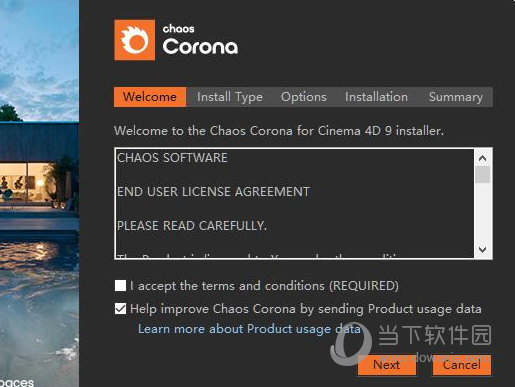The image size is (515, 387).
Task: Click the poolside house render image
Action: pos(39,193)
